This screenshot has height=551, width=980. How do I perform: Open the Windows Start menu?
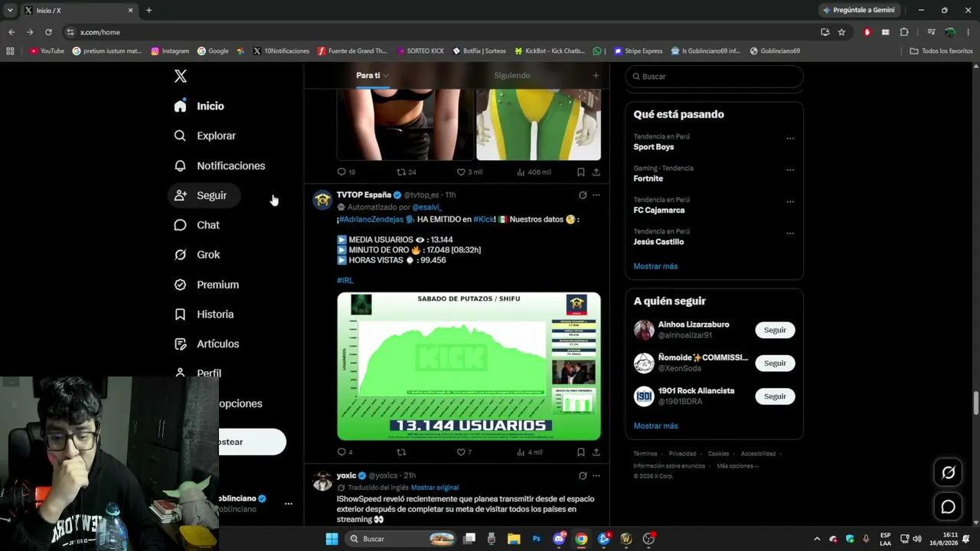(332, 539)
